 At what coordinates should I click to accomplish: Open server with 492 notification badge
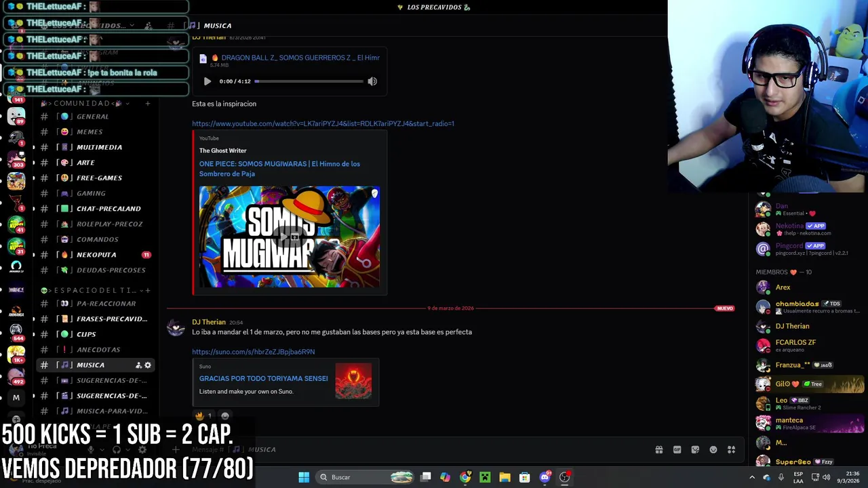tap(16, 375)
